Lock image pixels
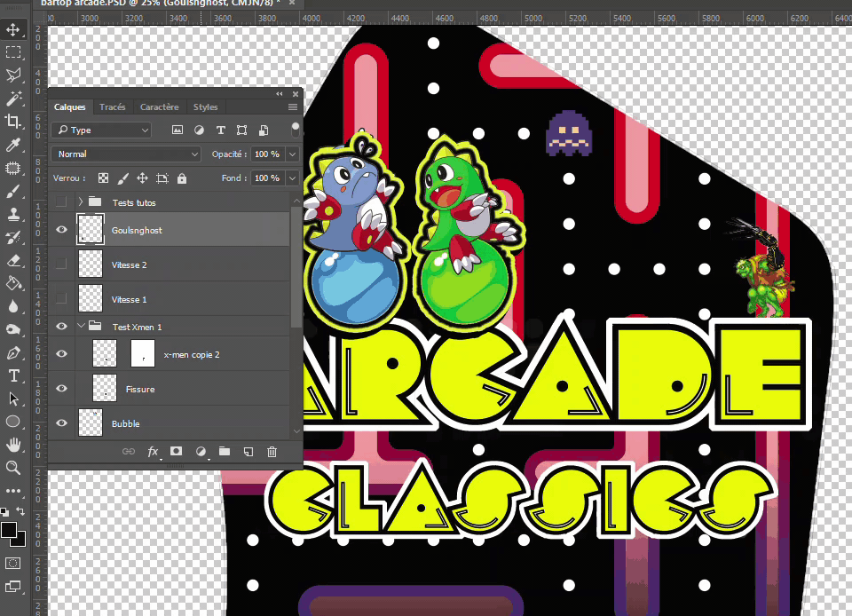 coord(123,178)
